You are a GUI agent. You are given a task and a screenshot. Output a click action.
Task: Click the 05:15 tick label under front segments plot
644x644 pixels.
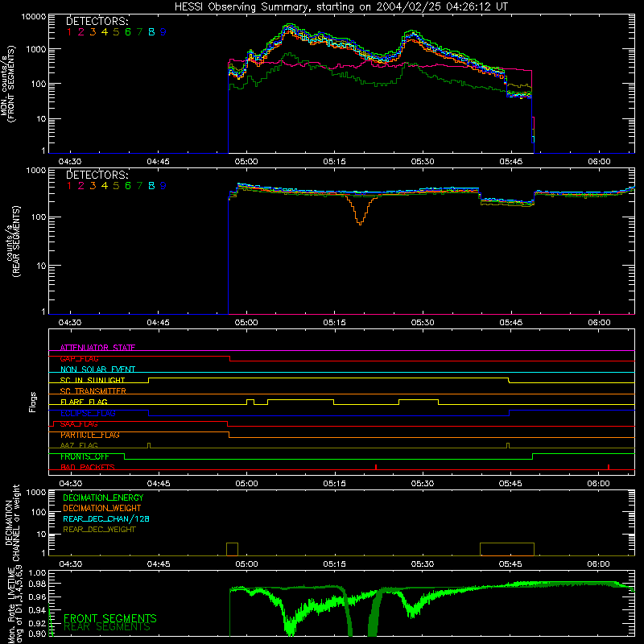tap(334, 162)
